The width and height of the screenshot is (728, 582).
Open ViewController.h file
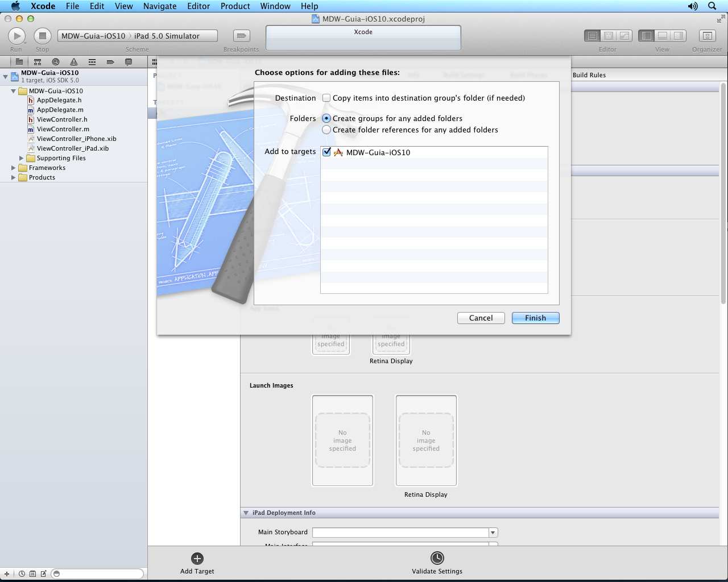click(x=62, y=119)
